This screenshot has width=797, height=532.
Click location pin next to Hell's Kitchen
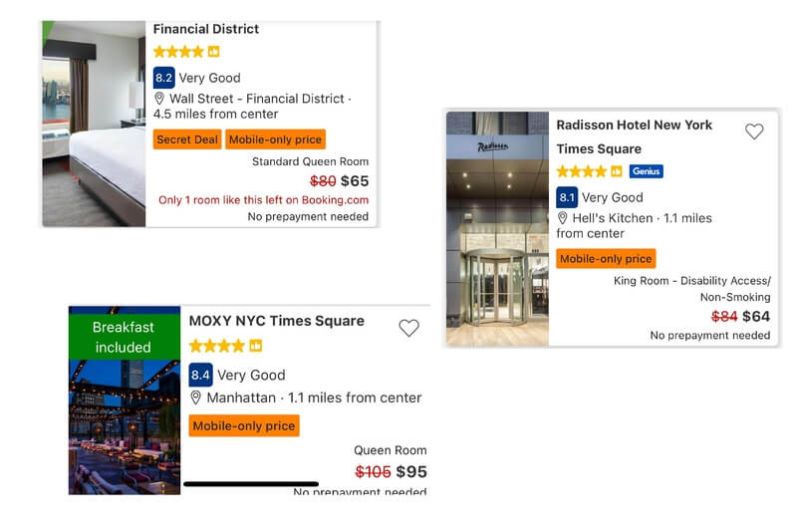[x=563, y=218]
